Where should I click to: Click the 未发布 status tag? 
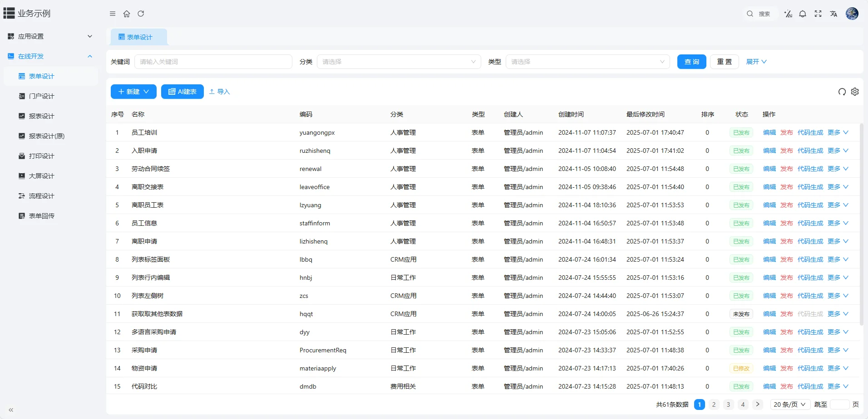741,314
